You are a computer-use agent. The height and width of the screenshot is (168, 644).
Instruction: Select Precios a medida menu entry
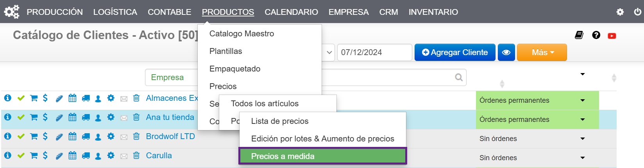pyautogui.click(x=322, y=156)
